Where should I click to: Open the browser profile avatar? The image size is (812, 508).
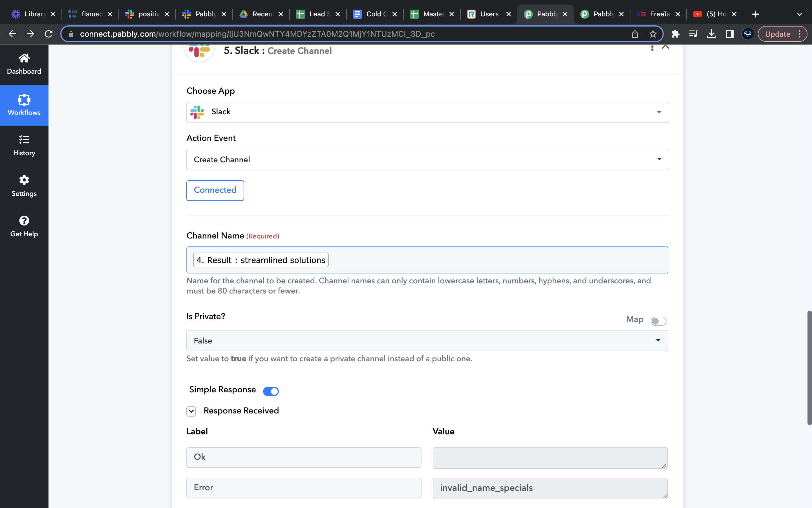(x=748, y=34)
